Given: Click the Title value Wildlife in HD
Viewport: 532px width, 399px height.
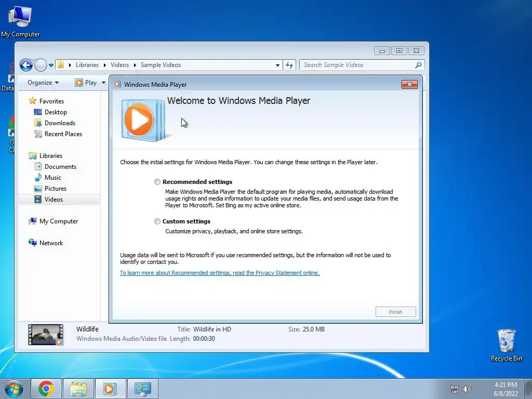Looking at the screenshot, I should [x=212, y=329].
